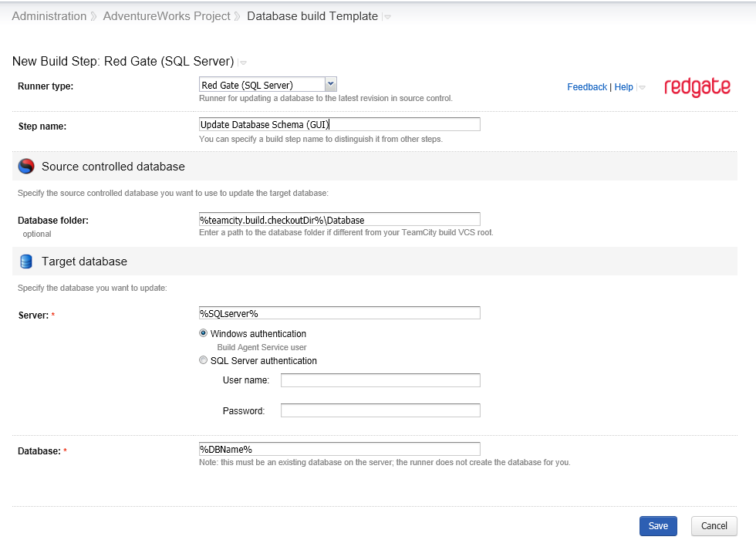Expand the Help dropdown arrow
This screenshot has width=756, height=550.
click(x=642, y=88)
